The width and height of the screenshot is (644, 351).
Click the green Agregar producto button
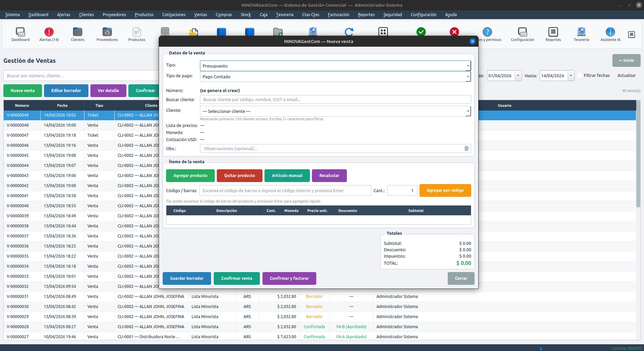click(x=190, y=176)
